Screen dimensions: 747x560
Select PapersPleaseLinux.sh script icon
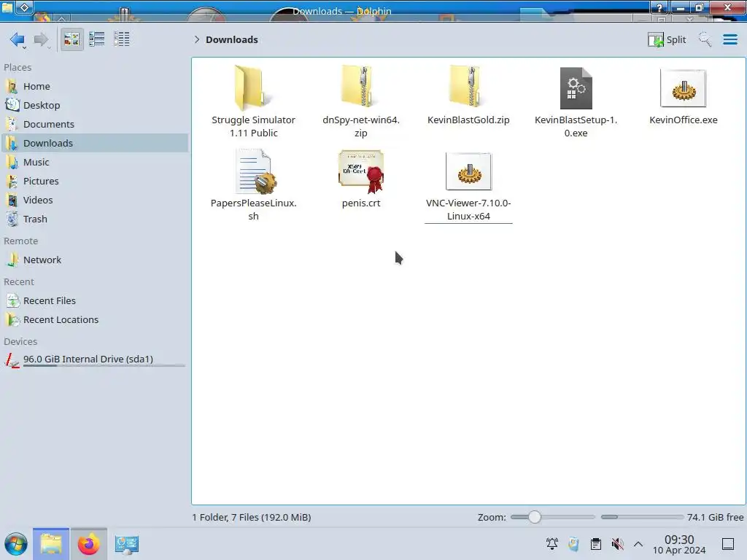point(255,171)
